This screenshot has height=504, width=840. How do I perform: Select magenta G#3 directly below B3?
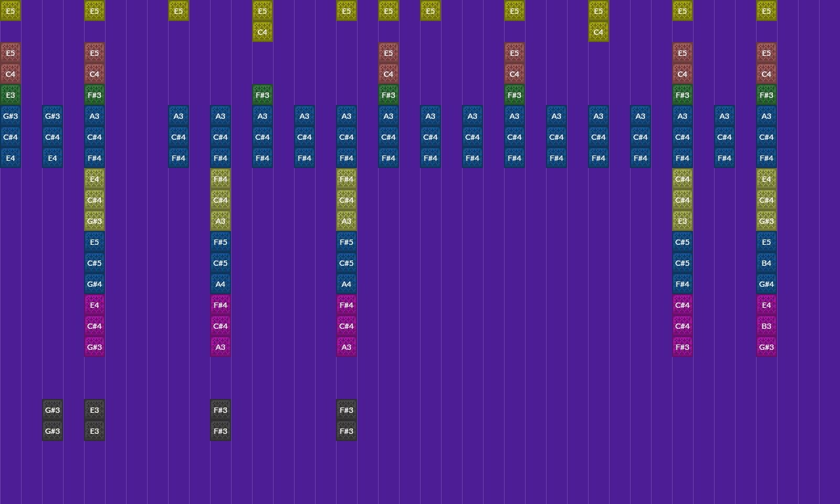(x=766, y=347)
